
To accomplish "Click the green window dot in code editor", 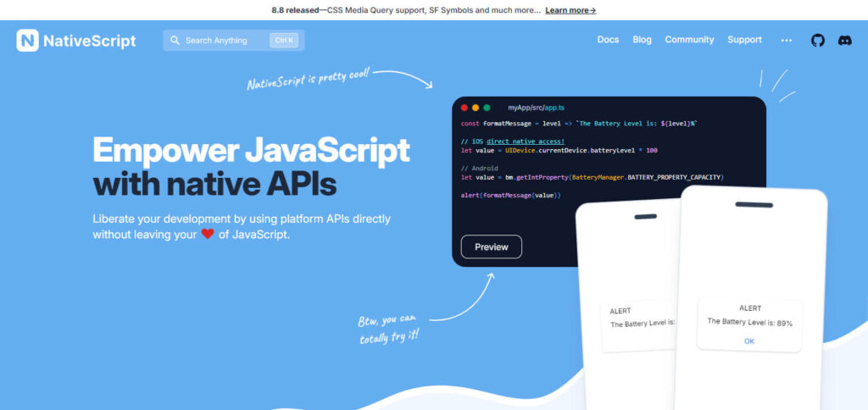I will pyautogui.click(x=487, y=108).
